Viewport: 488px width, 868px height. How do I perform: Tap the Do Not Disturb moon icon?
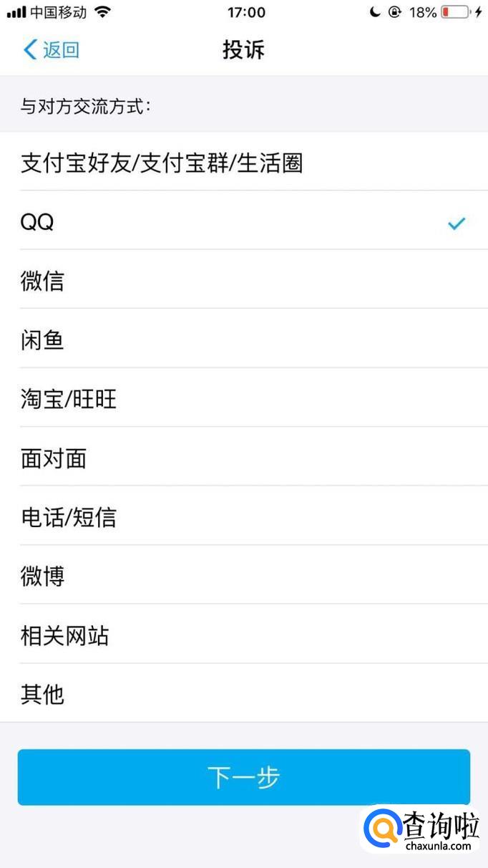[375, 12]
